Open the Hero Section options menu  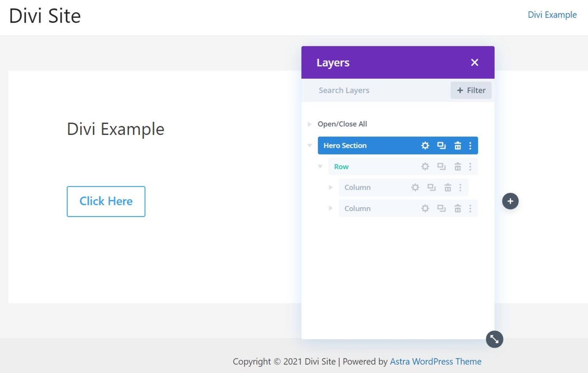pos(470,145)
